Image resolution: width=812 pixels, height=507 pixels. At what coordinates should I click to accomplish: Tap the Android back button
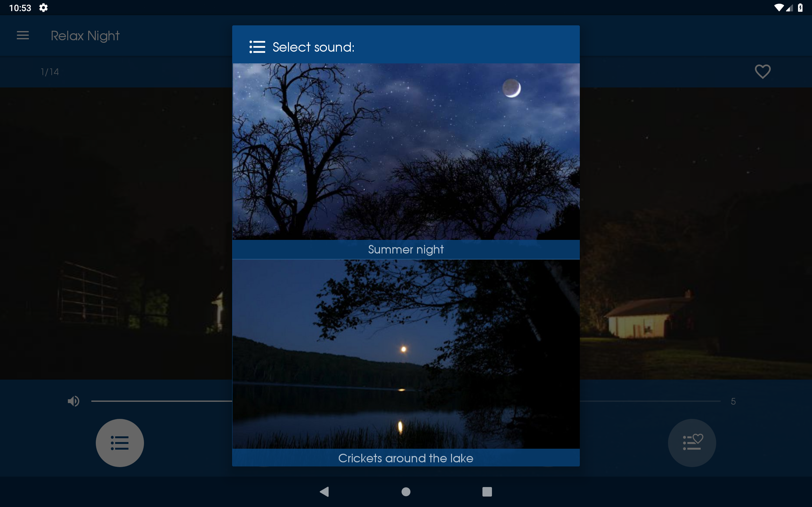[x=324, y=491]
